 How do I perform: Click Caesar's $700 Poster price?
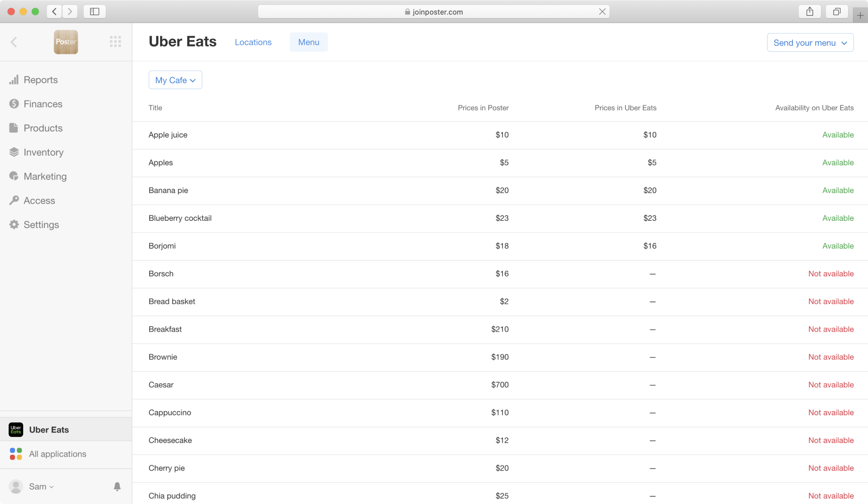tap(500, 385)
